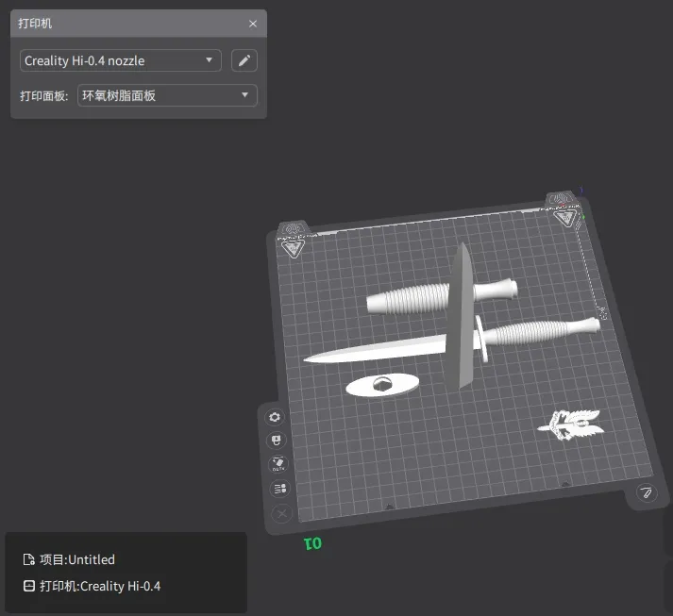The width and height of the screenshot is (673, 616).
Task: Click the lock plate icon
Action: 276,441
